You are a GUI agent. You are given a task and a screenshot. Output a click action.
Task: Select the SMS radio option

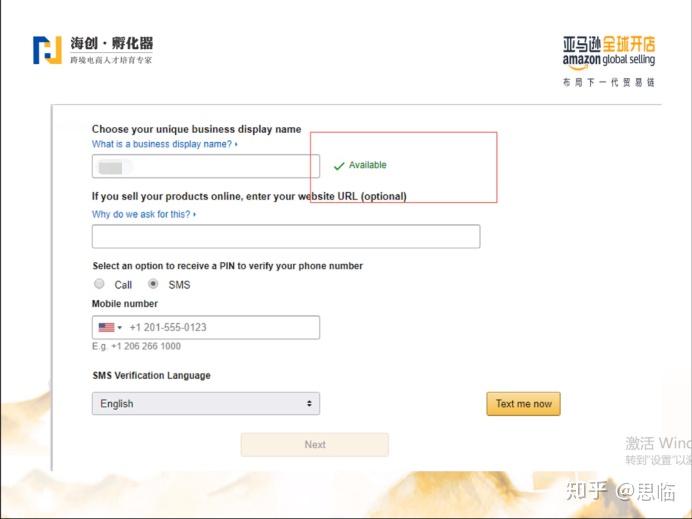153,284
